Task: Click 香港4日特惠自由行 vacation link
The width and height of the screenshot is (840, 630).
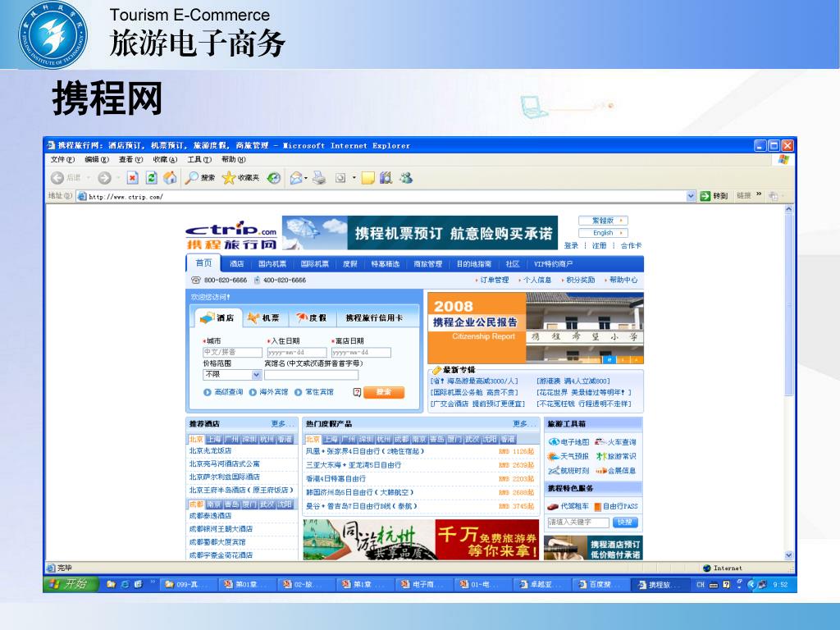Action: [336, 479]
